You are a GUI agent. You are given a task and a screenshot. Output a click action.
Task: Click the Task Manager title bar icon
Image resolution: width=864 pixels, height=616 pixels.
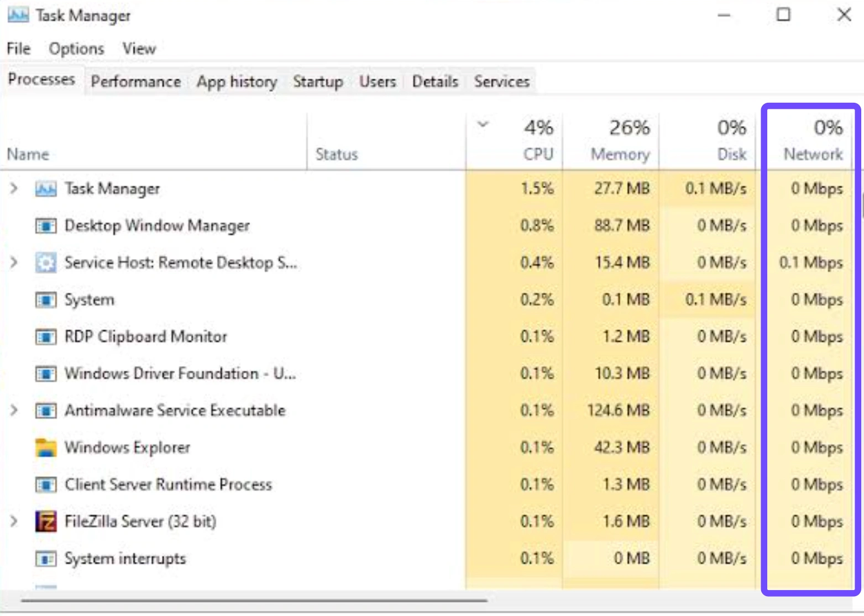[x=18, y=15]
